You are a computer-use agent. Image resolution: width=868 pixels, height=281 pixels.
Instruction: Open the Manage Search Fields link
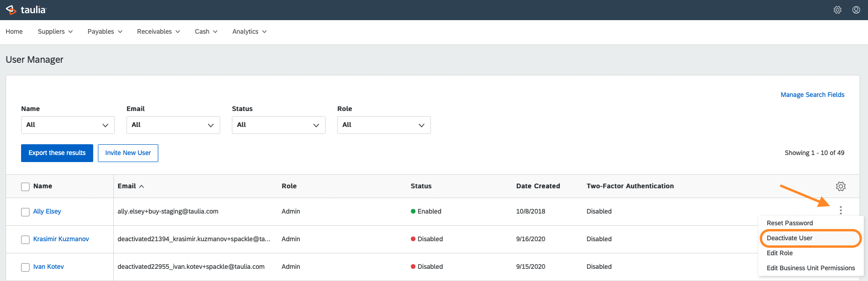[x=812, y=95]
